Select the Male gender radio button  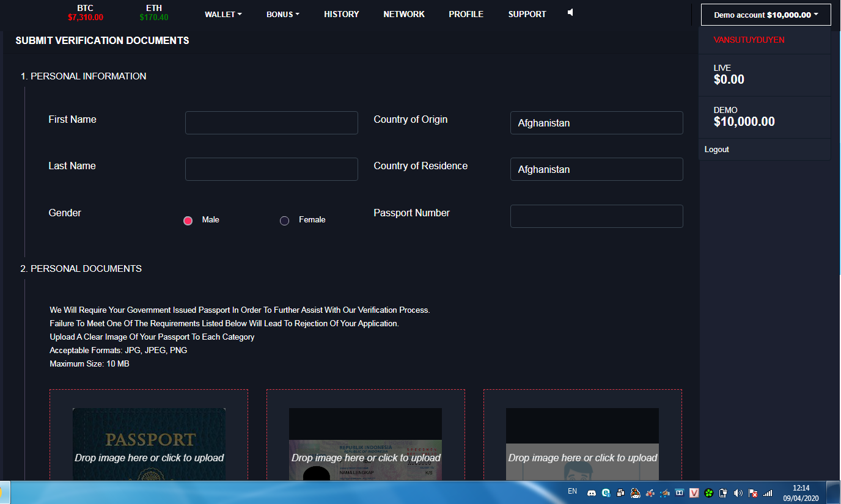pyautogui.click(x=188, y=221)
